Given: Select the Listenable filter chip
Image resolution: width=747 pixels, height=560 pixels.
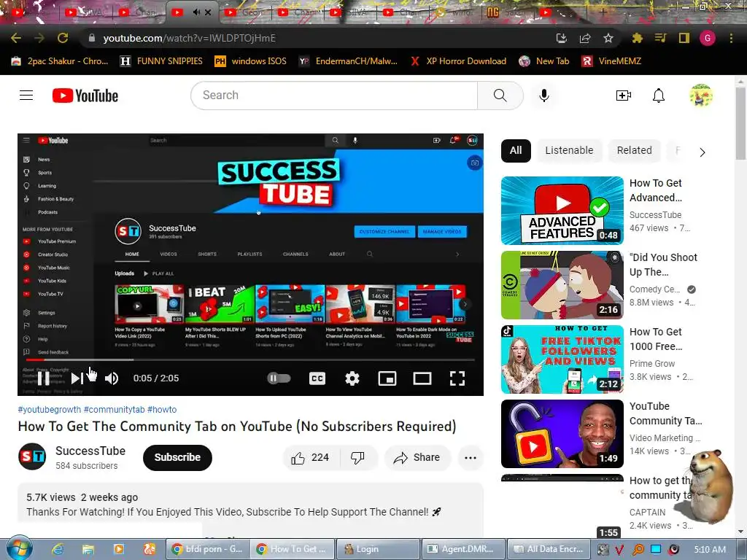Looking at the screenshot, I should pyautogui.click(x=569, y=150).
